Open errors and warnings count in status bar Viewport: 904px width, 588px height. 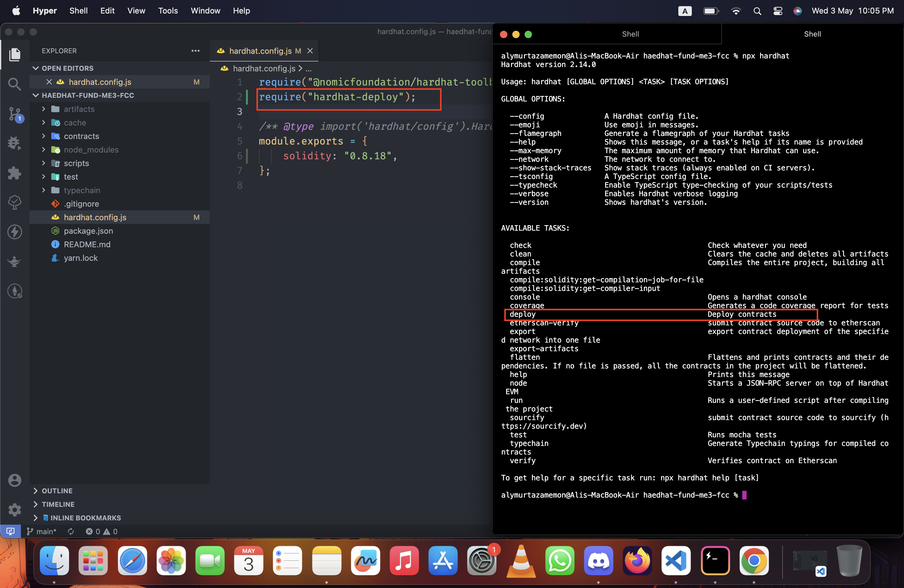coord(101,531)
